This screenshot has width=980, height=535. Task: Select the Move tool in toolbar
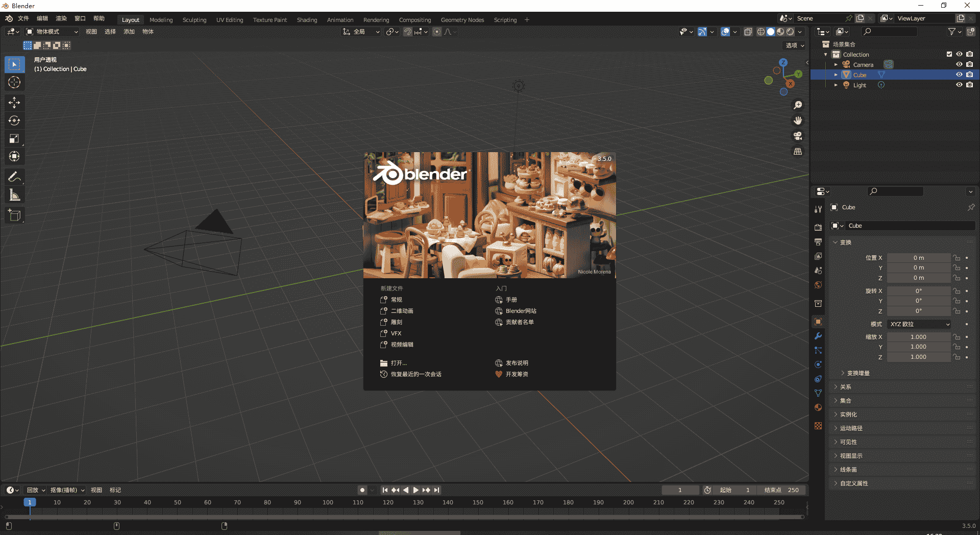[14, 103]
